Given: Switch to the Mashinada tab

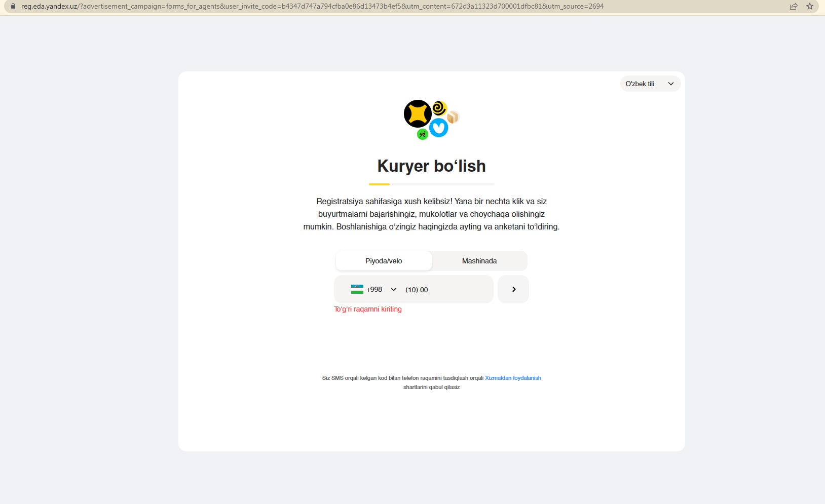Looking at the screenshot, I should tap(479, 261).
